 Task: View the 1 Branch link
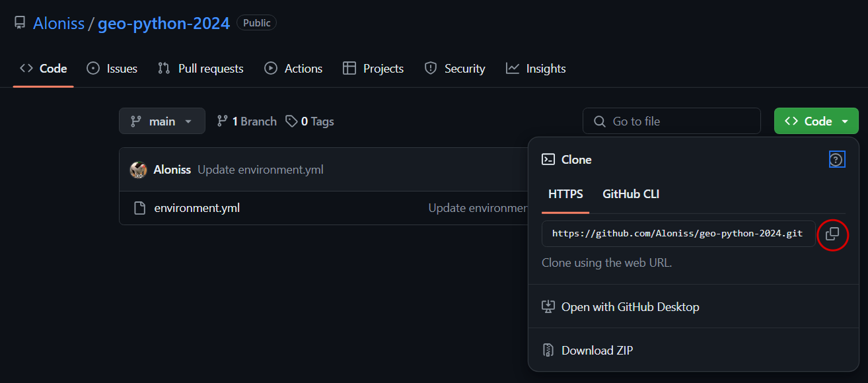(247, 122)
